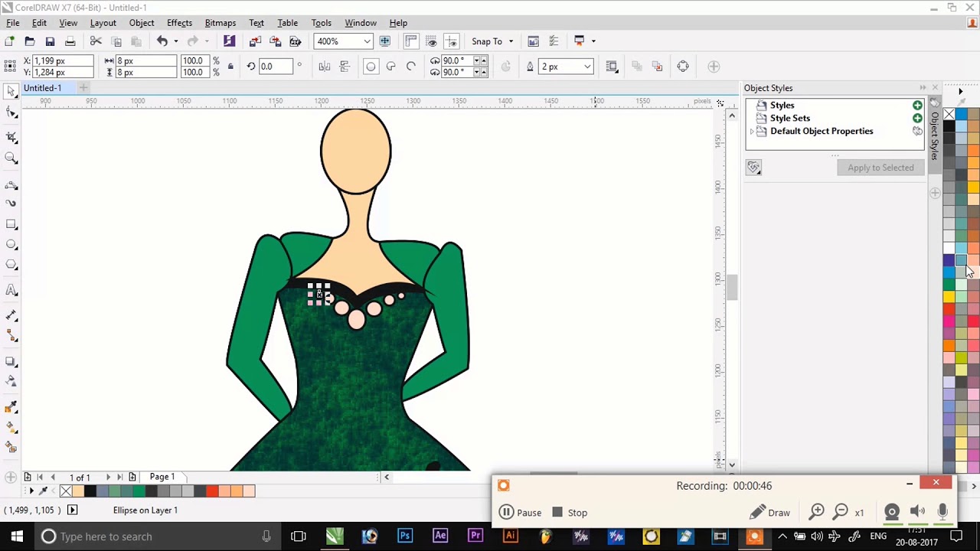Viewport: 980px width, 551px height.
Task: Click Apply to Selected in Object Styles
Action: [x=880, y=167]
